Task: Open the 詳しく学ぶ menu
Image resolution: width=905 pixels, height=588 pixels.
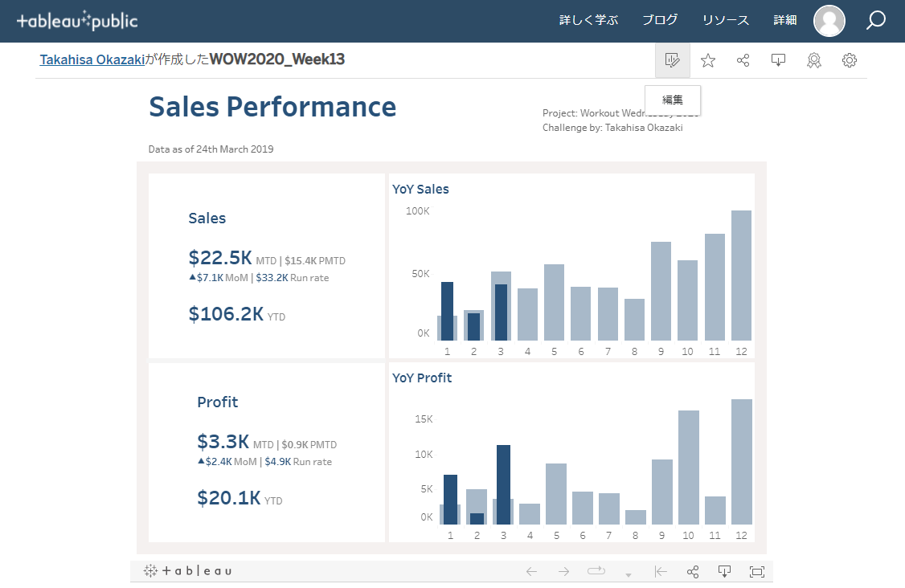Action: tap(588, 20)
